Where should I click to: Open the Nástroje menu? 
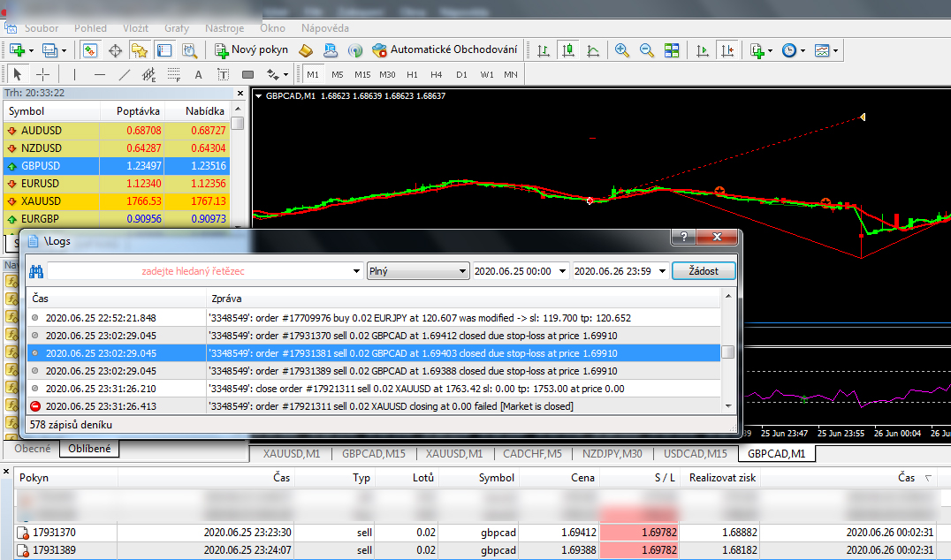click(224, 28)
